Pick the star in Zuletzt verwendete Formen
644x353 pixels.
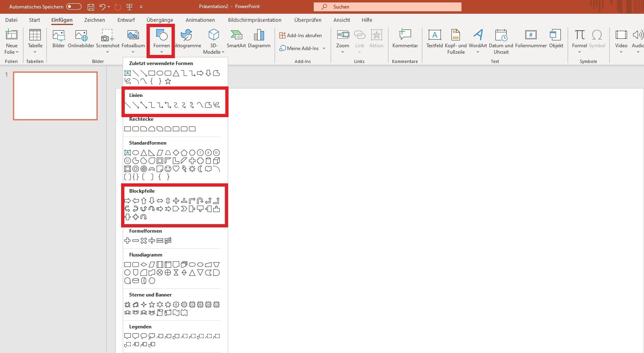tap(168, 81)
